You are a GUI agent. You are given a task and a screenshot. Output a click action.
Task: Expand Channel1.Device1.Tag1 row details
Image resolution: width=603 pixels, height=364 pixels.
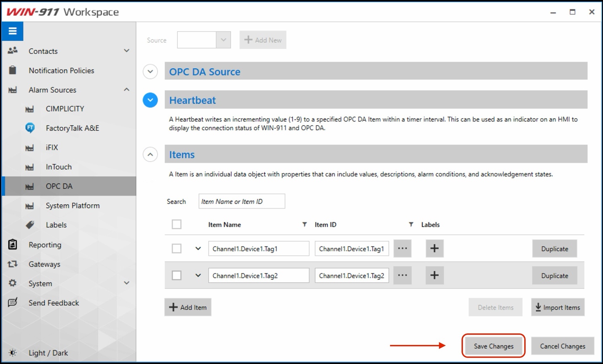(198, 249)
